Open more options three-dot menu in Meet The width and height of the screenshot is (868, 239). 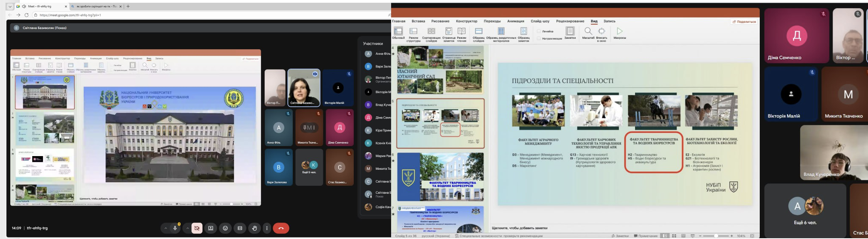coord(267,228)
